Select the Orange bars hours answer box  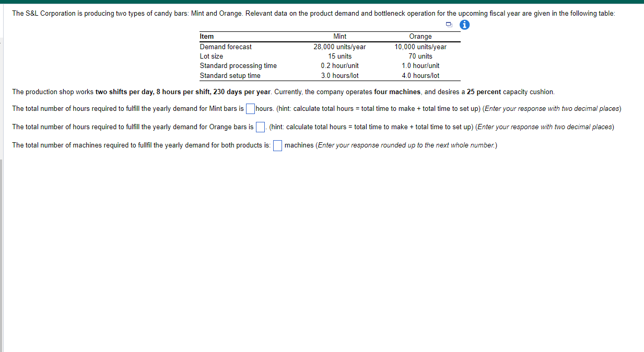coord(260,127)
